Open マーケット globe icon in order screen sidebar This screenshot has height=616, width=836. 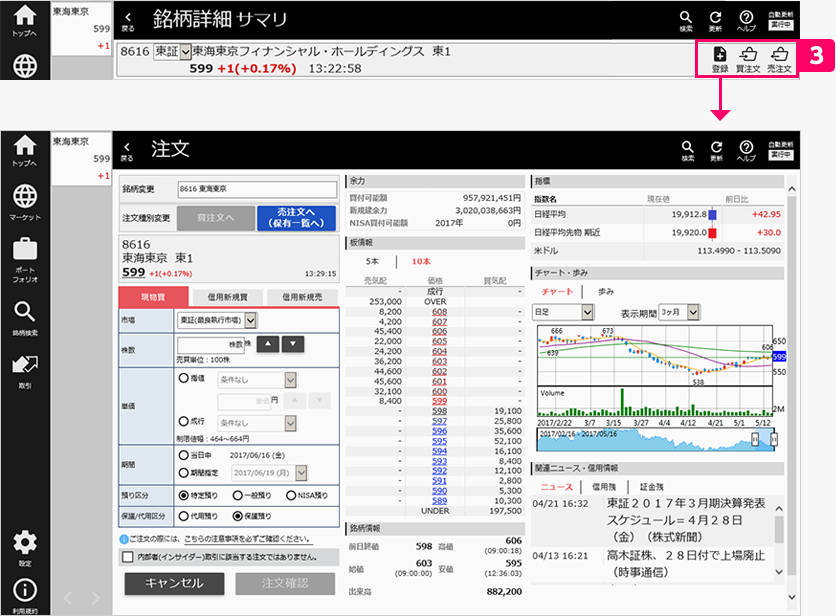point(25,202)
